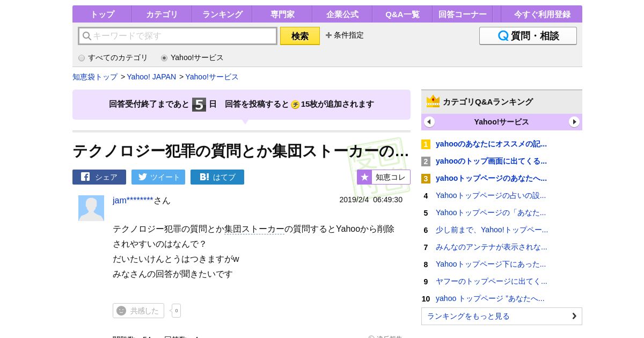Select the すべてのカテゴリ radio button

82,58
